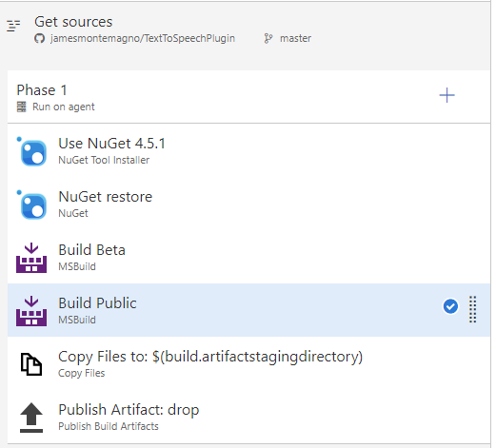496x448 pixels.
Task: Click the NuGet restore task icon
Action: (31, 205)
